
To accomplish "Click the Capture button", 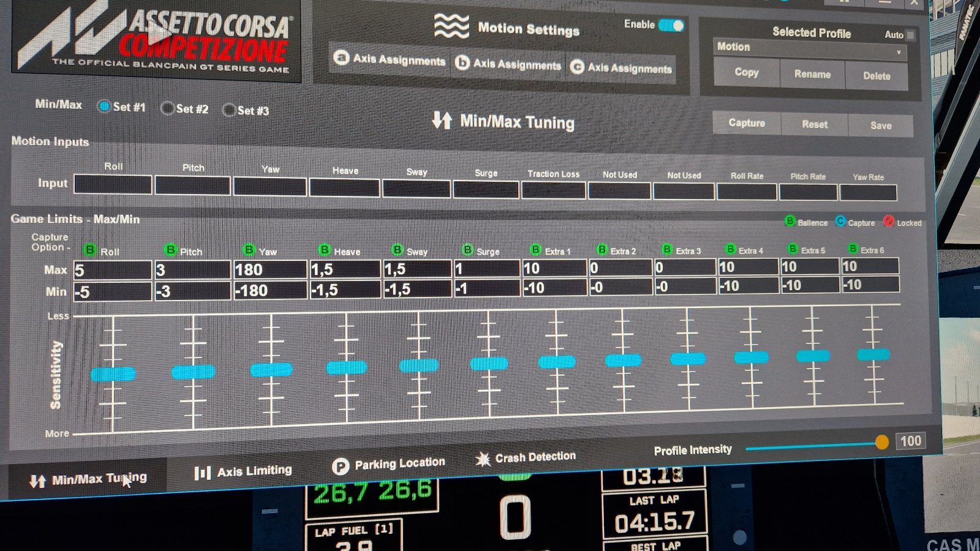I will coord(747,123).
